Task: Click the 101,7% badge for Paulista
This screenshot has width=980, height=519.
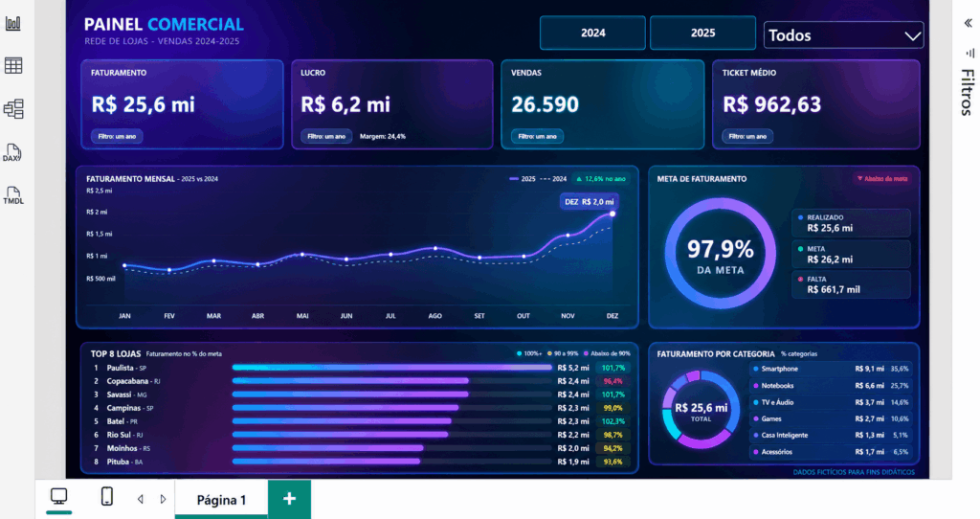Action: click(x=612, y=368)
